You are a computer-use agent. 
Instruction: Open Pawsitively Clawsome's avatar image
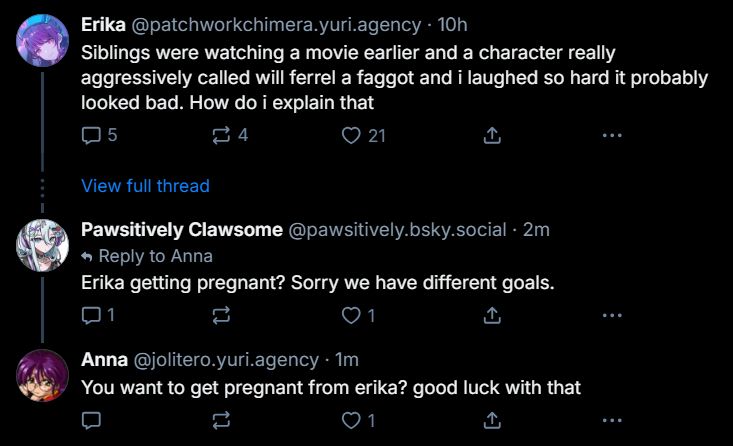(x=42, y=243)
